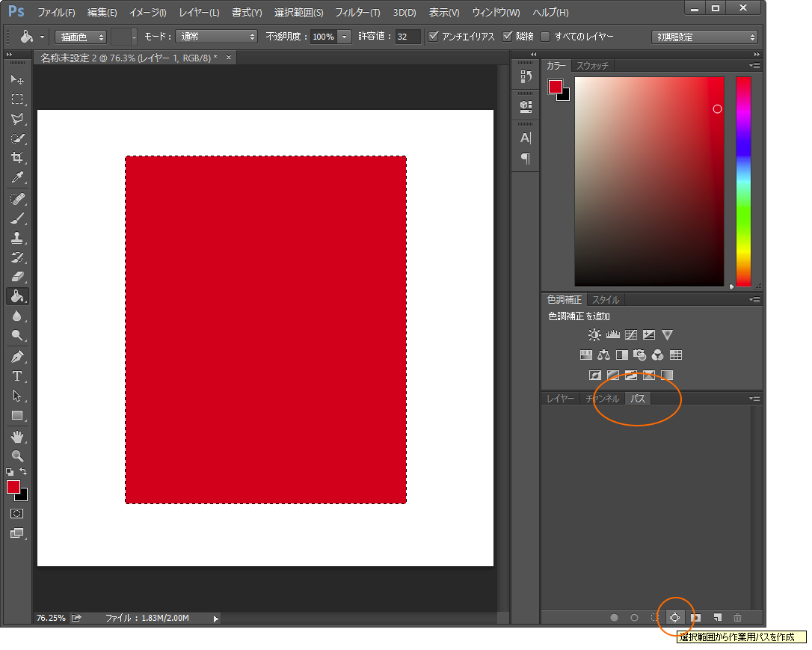Open the フィルター(T) menu
The width and height of the screenshot is (812, 650).
click(x=357, y=13)
